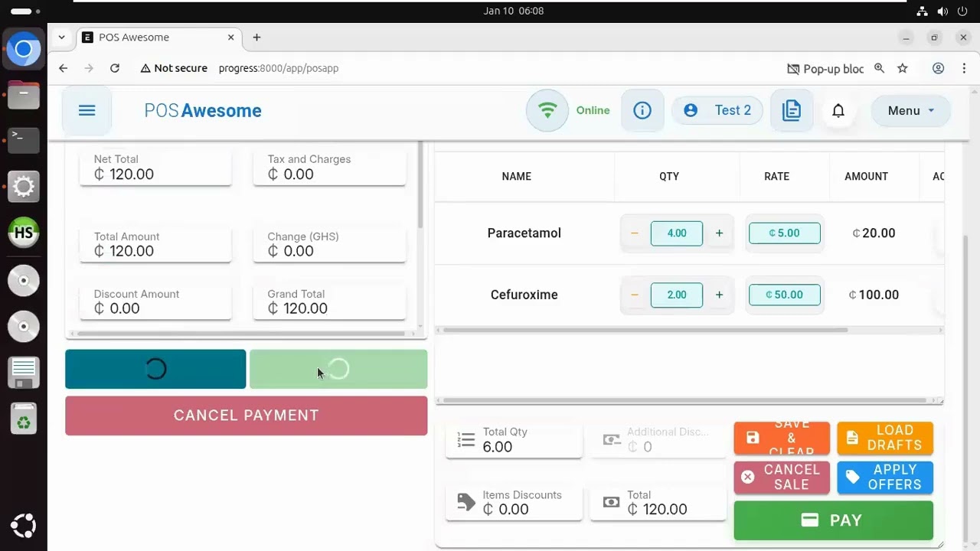Viewport: 980px width, 551px height.
Task: Reload the page
Action: [115, 68]
